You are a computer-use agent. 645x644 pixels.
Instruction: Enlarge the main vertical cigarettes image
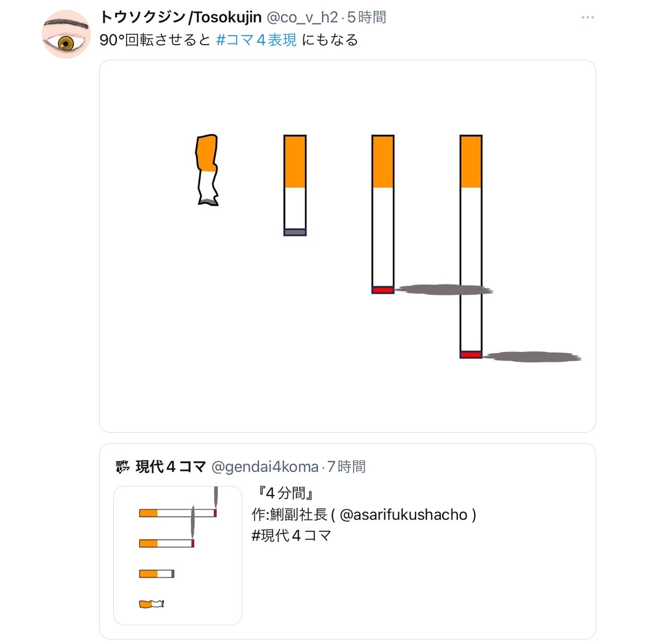[x=347, y=246]
